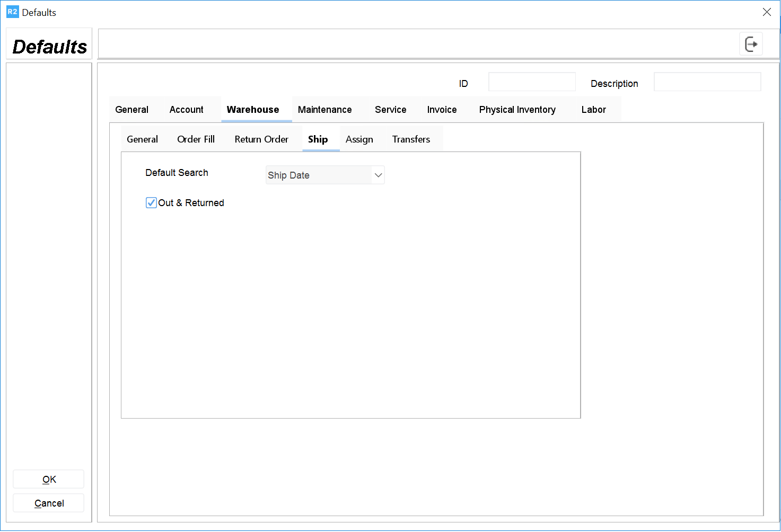Screen dimensions: 781x532
Task: Close the Defaults window
Action: tap(767, 12)
